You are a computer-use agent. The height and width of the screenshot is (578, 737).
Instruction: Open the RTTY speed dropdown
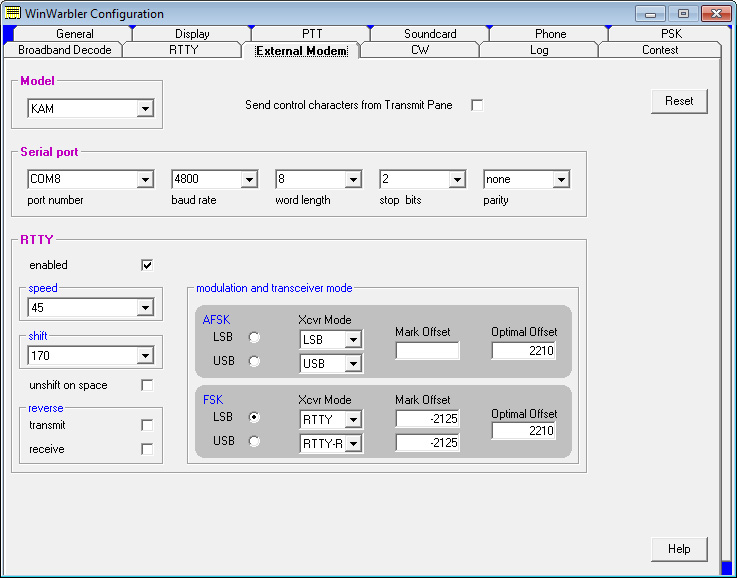pyautogui.click(x=145, y=307)
